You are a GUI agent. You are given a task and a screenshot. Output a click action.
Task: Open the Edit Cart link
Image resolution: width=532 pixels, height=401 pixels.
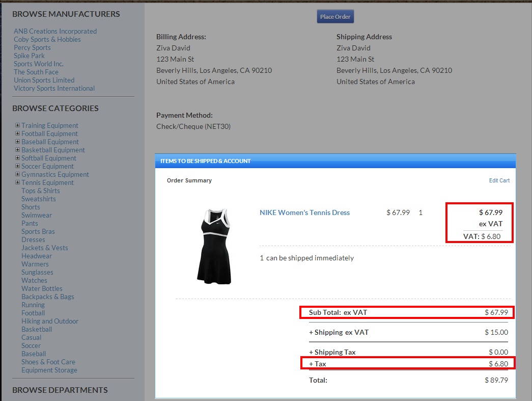[499, 180]
